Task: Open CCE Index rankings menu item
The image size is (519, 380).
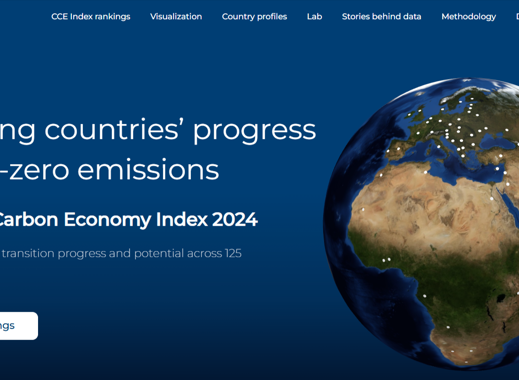Action: (91, 17)
